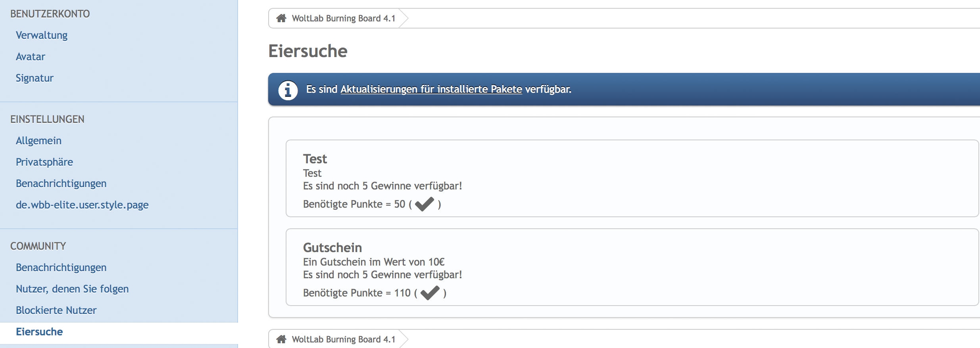Image resolution: width=980 pixels, height=348 pixels.
Task: Click the Gutschein prize box
Action: 632,267
